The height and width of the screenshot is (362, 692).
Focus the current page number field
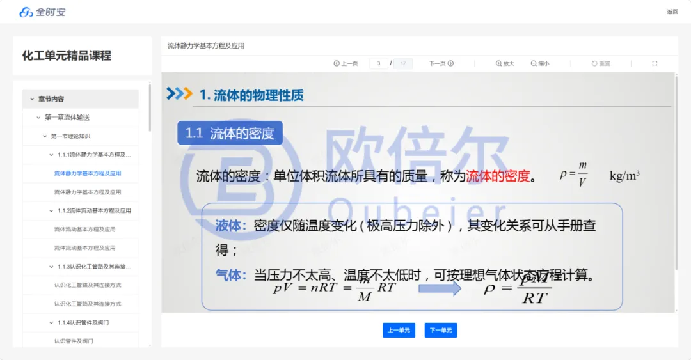(379, 64)
